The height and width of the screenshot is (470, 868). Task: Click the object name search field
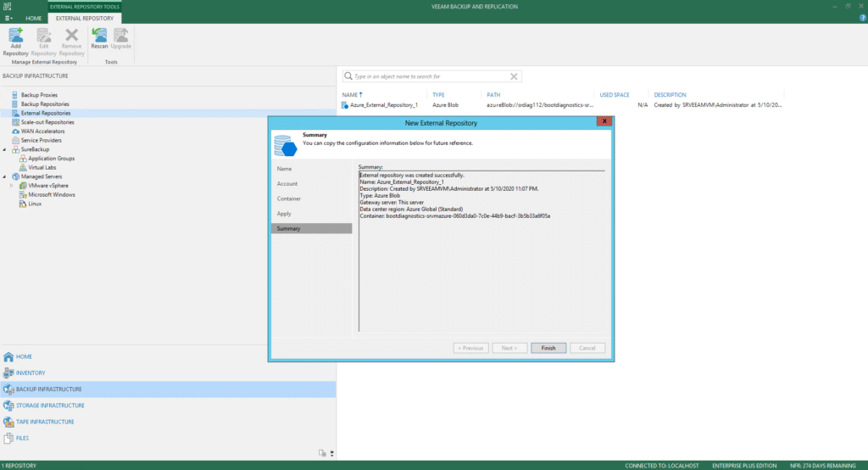[431, 76]
